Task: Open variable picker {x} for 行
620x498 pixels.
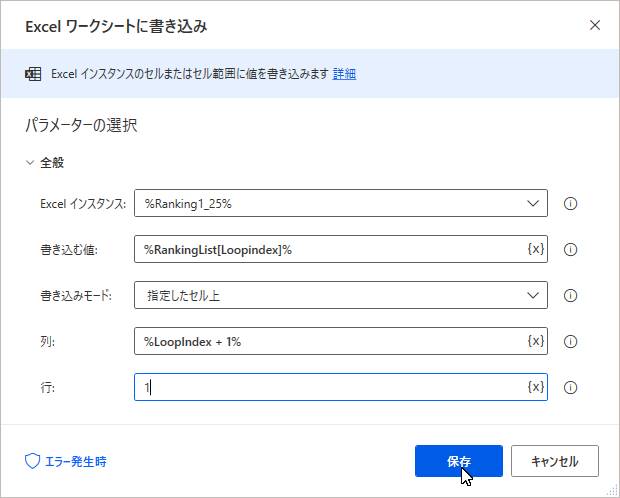Action: [x=536, y=386]
